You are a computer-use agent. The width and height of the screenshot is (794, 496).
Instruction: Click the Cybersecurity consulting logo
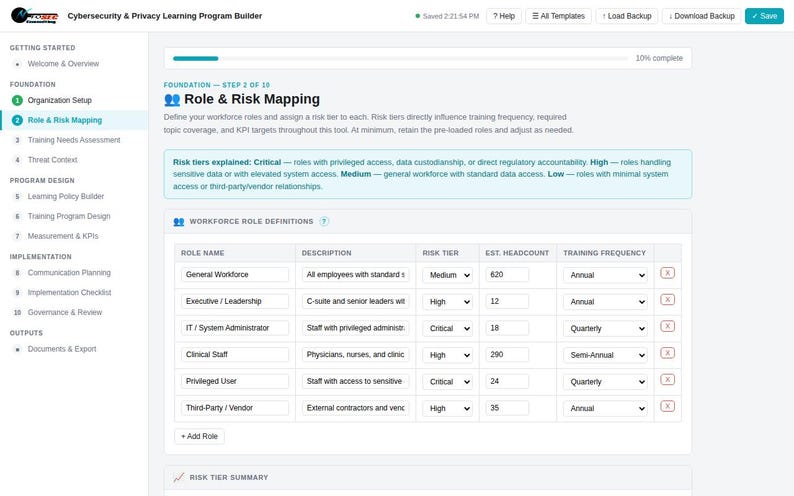34,16
